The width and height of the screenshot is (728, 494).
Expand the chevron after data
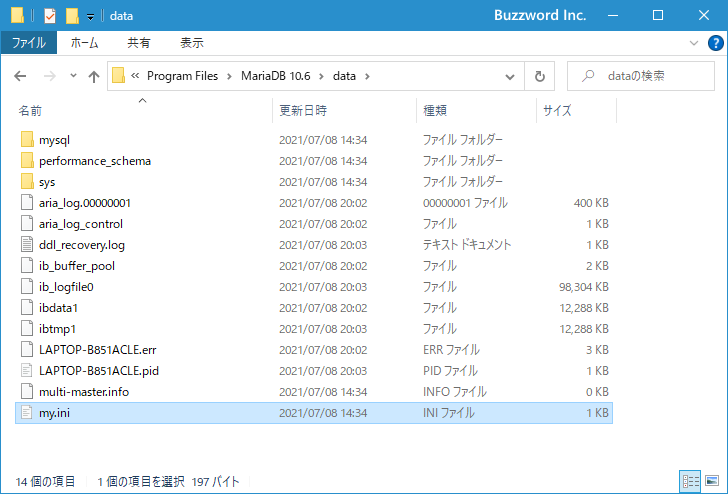[x=367, y=76]
